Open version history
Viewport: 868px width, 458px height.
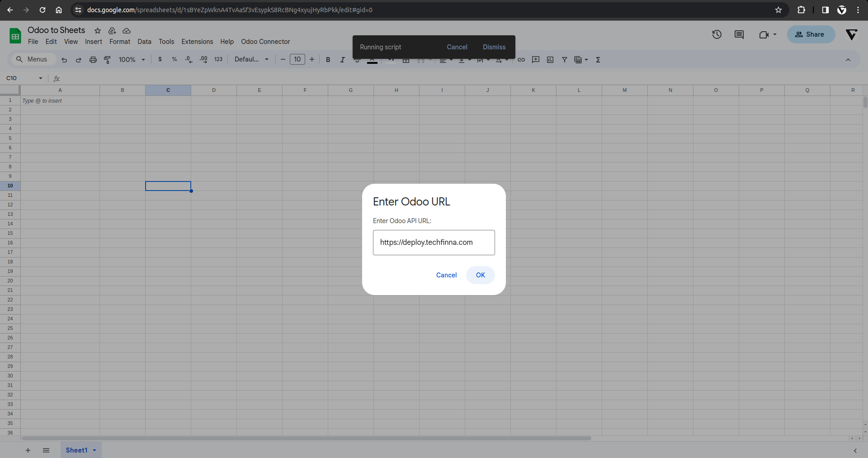[717, 34]
